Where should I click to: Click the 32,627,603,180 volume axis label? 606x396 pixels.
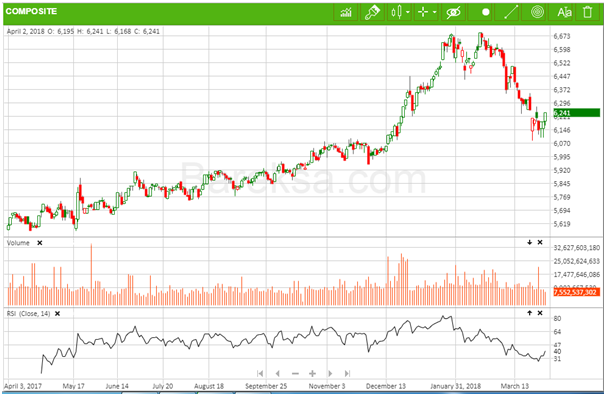(577, 248)
